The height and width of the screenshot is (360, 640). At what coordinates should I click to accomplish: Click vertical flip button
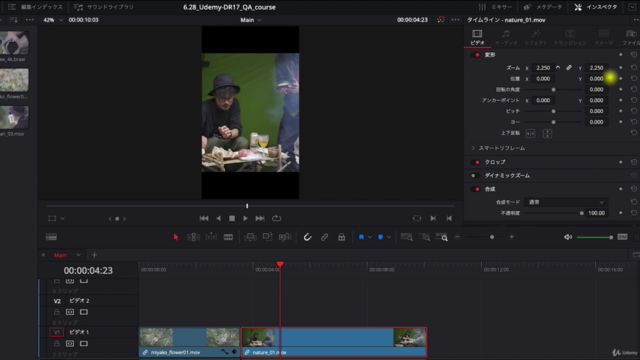pyautogui.click(x=547, y=133)
